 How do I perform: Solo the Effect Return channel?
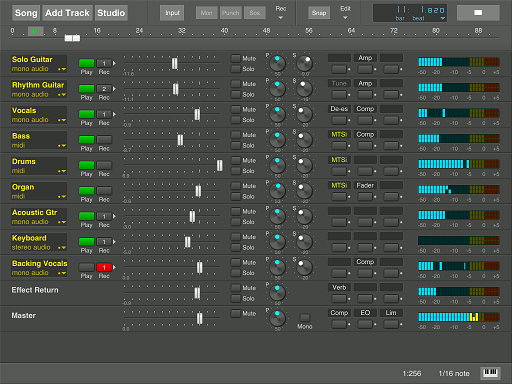click(x=236, y=298)
